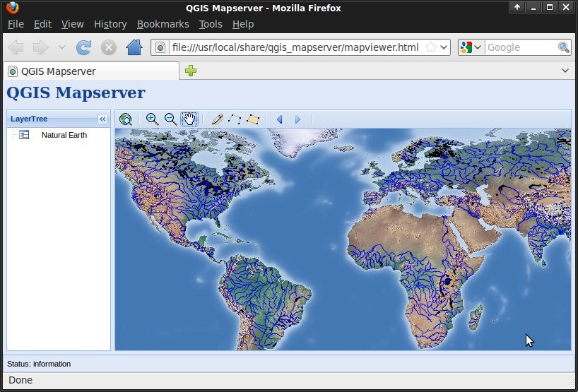Click the zoom to full extent globe icon

(126, 119)
